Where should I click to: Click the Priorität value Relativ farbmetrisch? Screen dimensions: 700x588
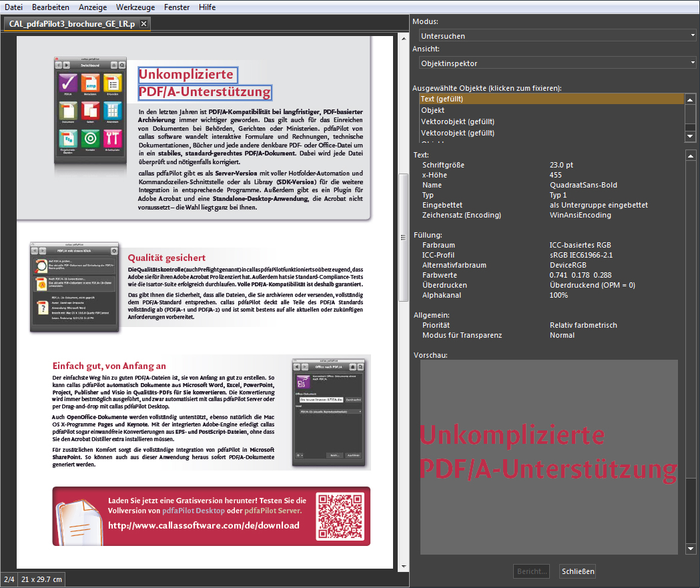coord(583,325)
